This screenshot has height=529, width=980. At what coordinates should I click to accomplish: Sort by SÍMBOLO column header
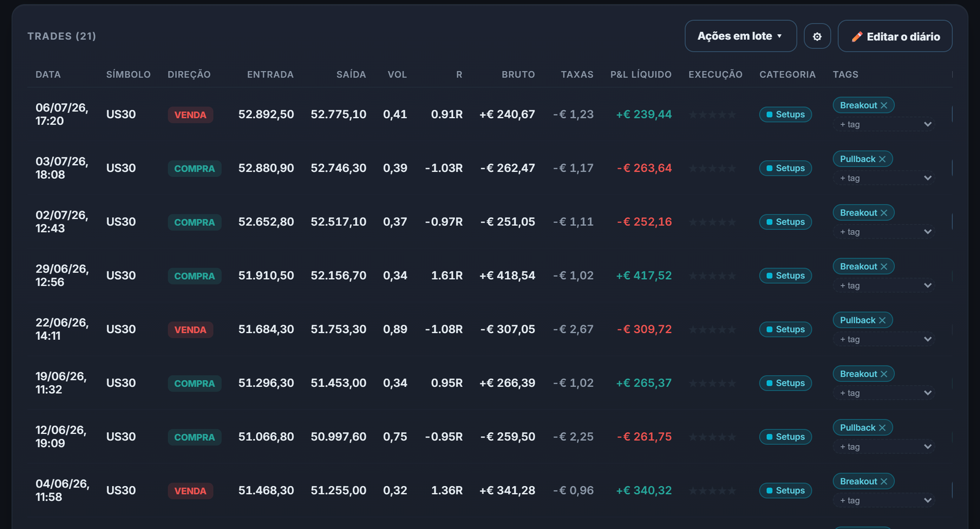128,75
